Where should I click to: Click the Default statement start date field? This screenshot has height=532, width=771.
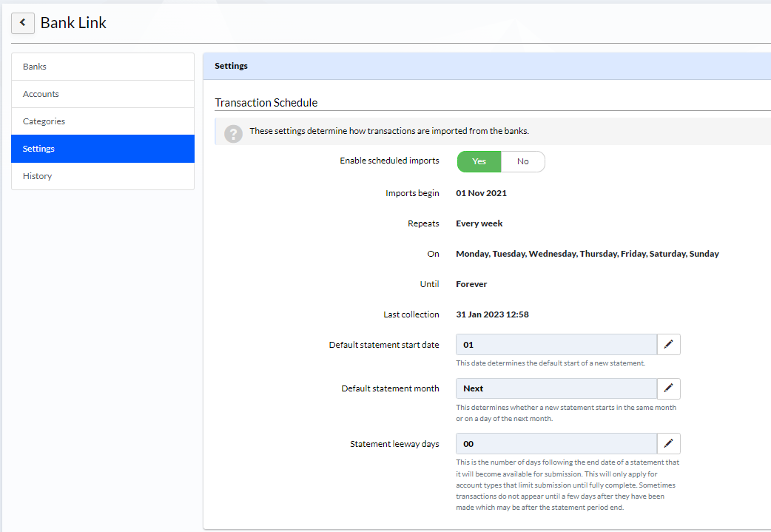(556, 345)
